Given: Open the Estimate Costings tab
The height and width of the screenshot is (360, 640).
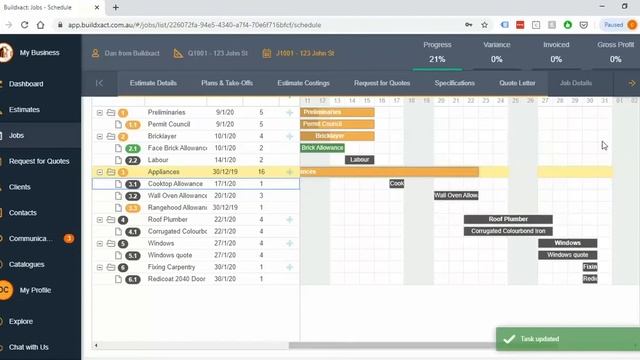Looking at the screenshot, I should (303, 83).
